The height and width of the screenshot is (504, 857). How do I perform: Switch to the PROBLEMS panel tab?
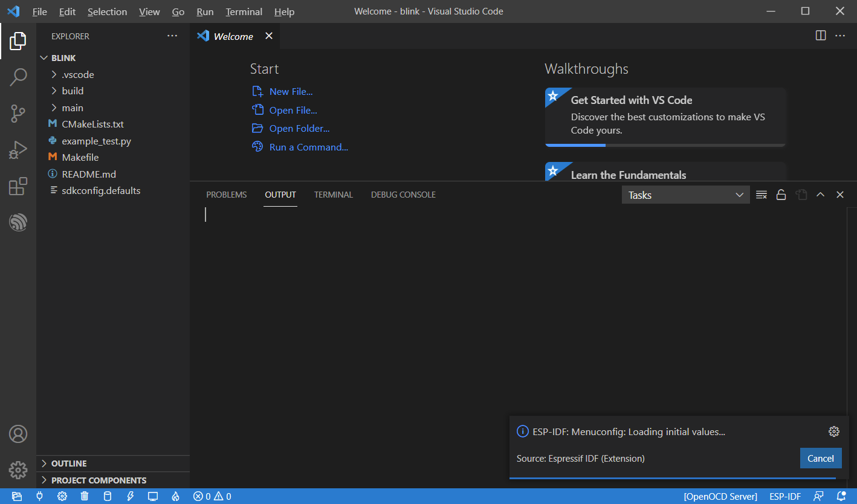pos(227,195)
